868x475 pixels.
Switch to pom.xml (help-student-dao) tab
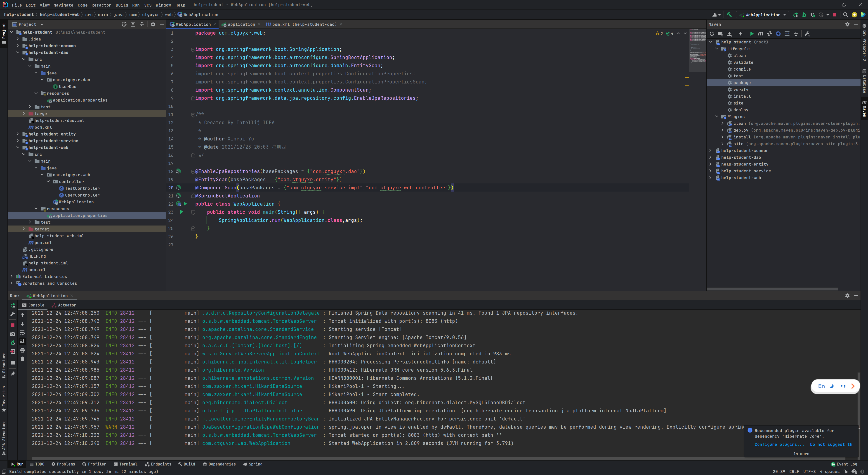304,24
